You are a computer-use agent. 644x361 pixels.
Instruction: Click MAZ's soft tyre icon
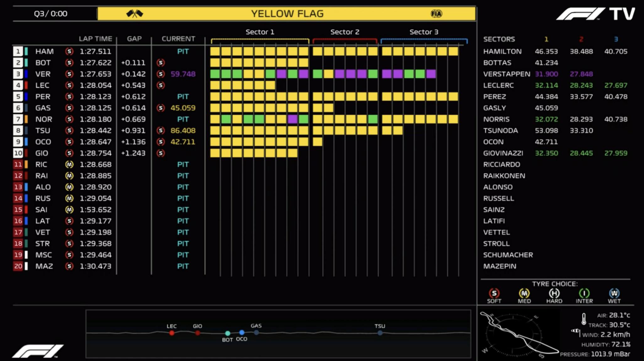pyautogui.click(x=69, y=266)
